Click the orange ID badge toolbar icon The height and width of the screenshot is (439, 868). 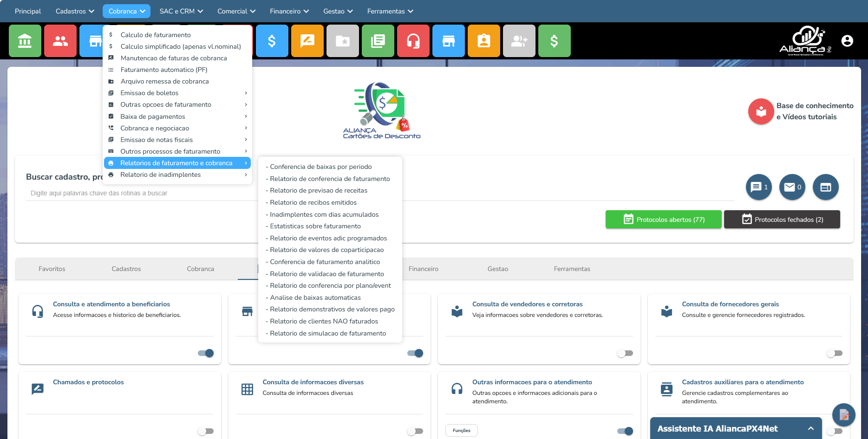484,41
